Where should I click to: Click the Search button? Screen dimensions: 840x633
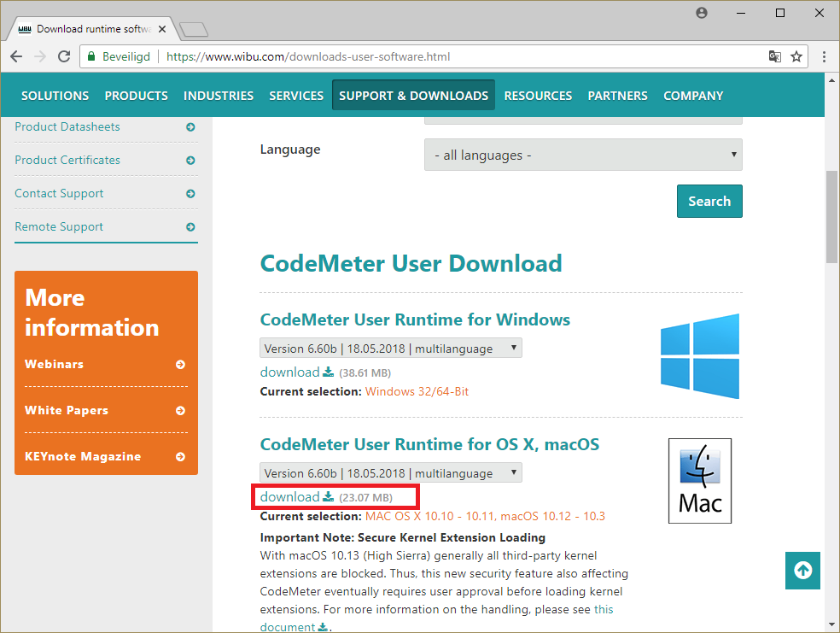(709, 201)
